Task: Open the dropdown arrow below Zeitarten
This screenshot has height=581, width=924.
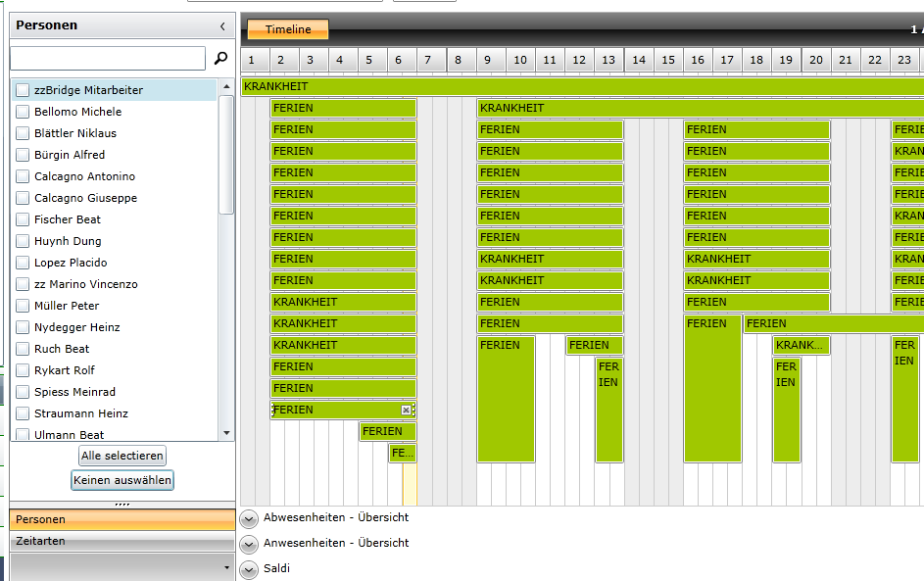Action: 227,567
